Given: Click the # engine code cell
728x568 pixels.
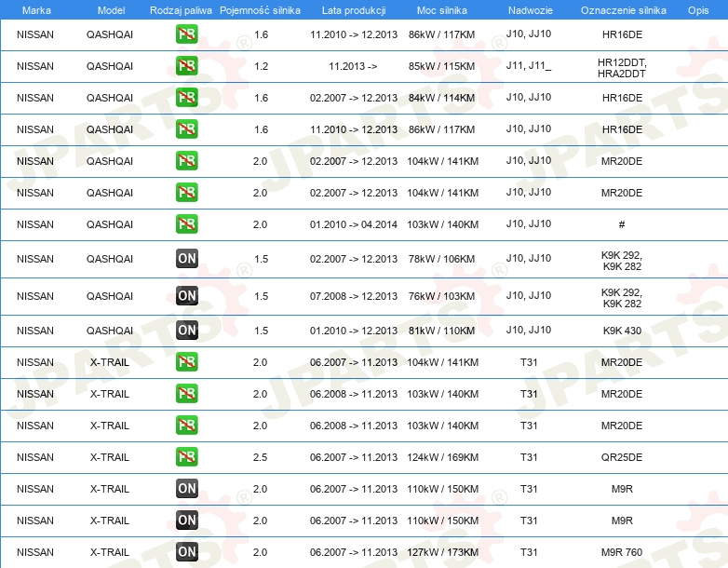Looking at the screenshot, I should tap(622, 224).
